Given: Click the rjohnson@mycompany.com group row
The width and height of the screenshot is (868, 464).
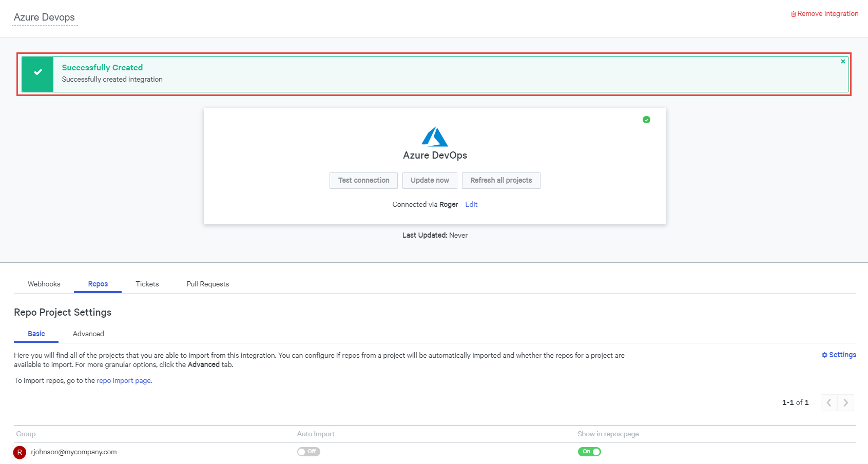Looking at the screenshot, I should click(x=435, y=452).
